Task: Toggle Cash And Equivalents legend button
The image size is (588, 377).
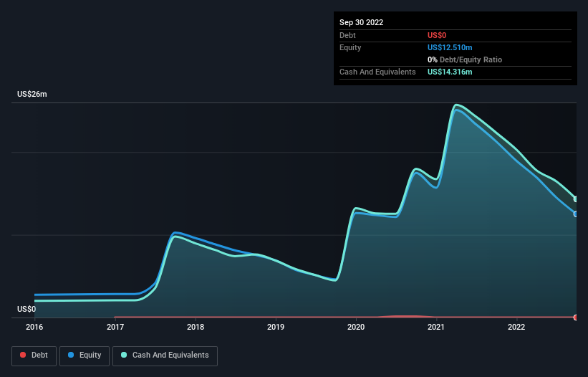Action: (165, 355)
